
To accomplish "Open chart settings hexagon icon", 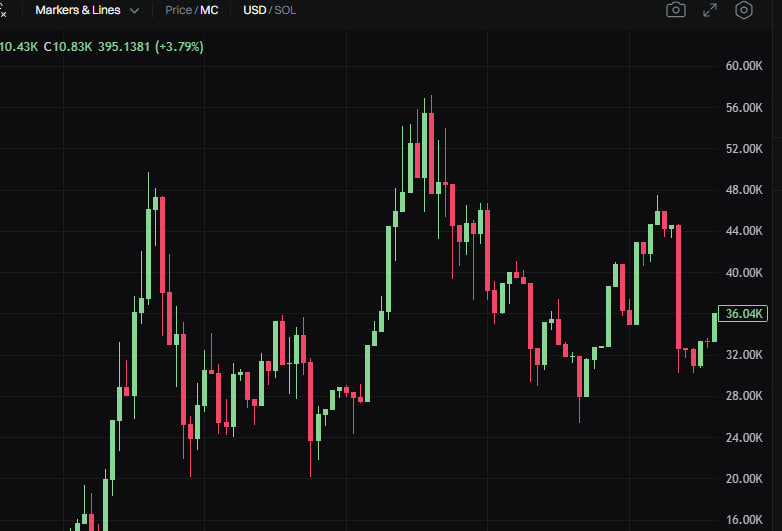I will [744, 10].
